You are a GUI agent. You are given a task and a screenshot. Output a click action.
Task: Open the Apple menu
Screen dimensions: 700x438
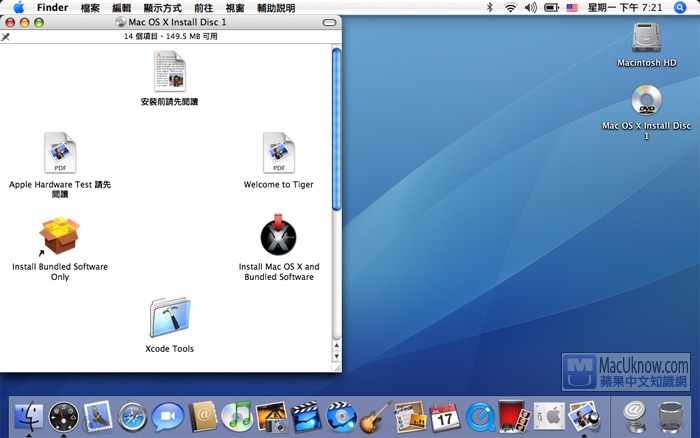(x=19, y=8)
